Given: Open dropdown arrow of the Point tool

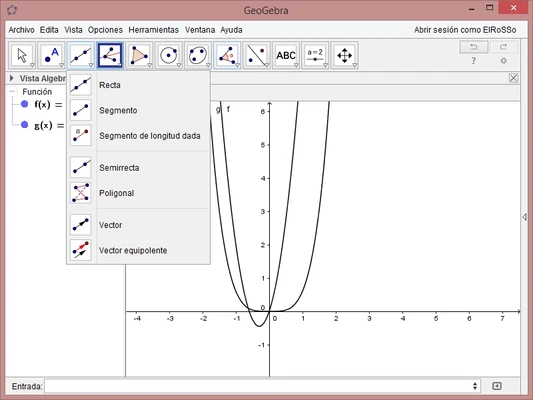Looking at the screenshot, I should pyautogui.click(x=62, y=65).
